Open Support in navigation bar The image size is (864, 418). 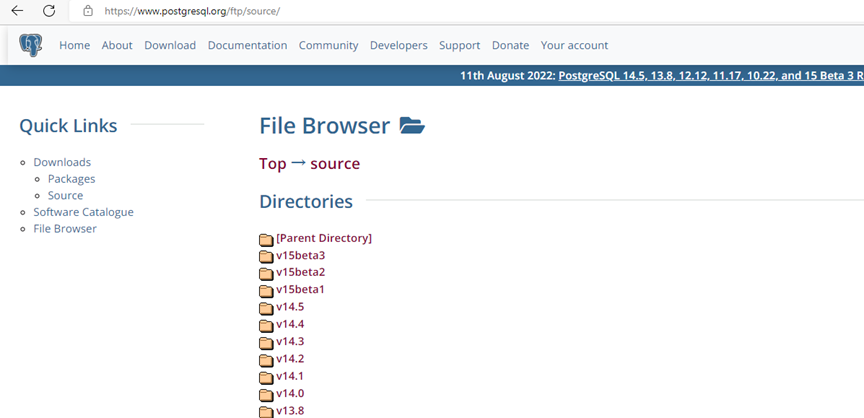click(x=460, y=45)
